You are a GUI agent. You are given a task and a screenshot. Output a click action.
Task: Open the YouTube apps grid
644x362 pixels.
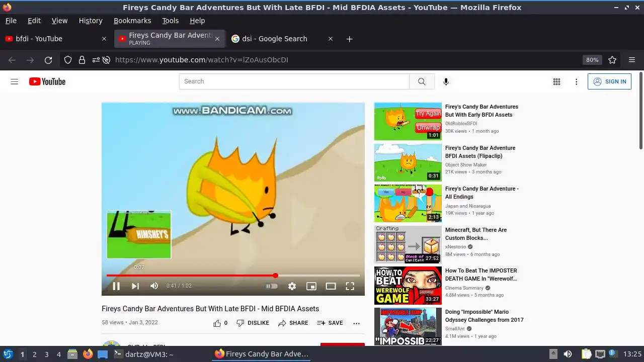556,81
